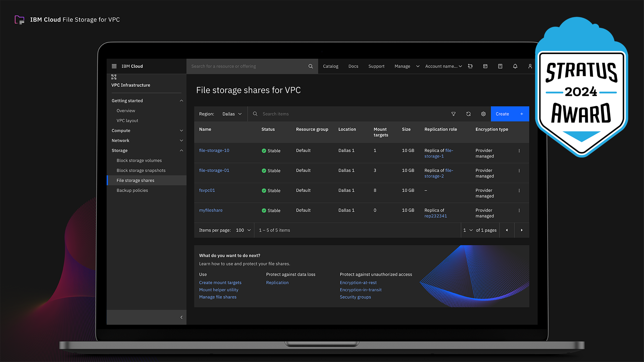Refresh the file shares table
This screenshot has width=644, height=362.
pyautogui.click(x=469, y=114)
